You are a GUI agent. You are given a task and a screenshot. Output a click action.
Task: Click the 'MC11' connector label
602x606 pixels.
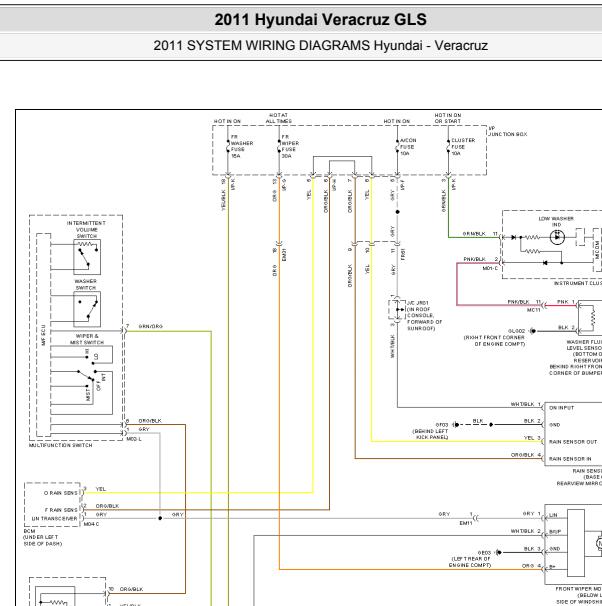533,310
